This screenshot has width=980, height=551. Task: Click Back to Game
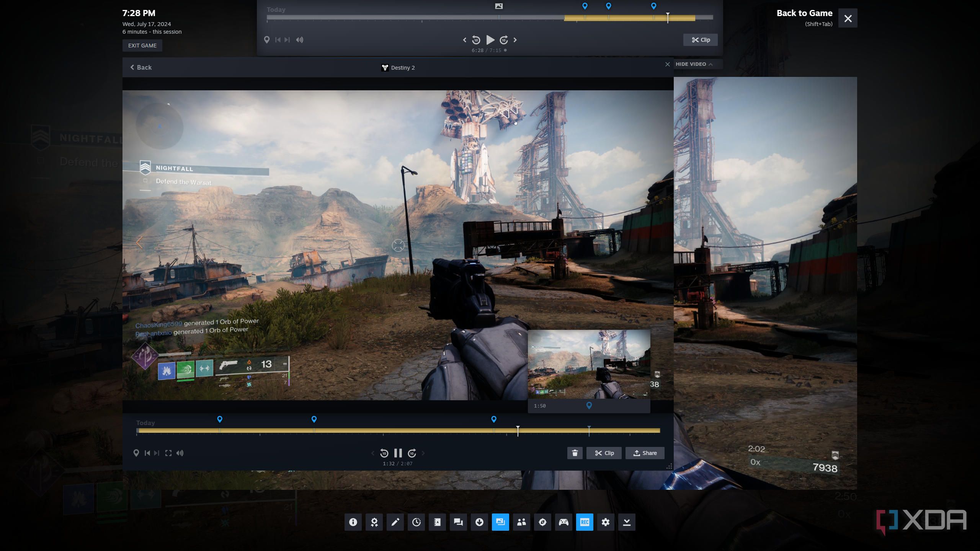[804, 13]
